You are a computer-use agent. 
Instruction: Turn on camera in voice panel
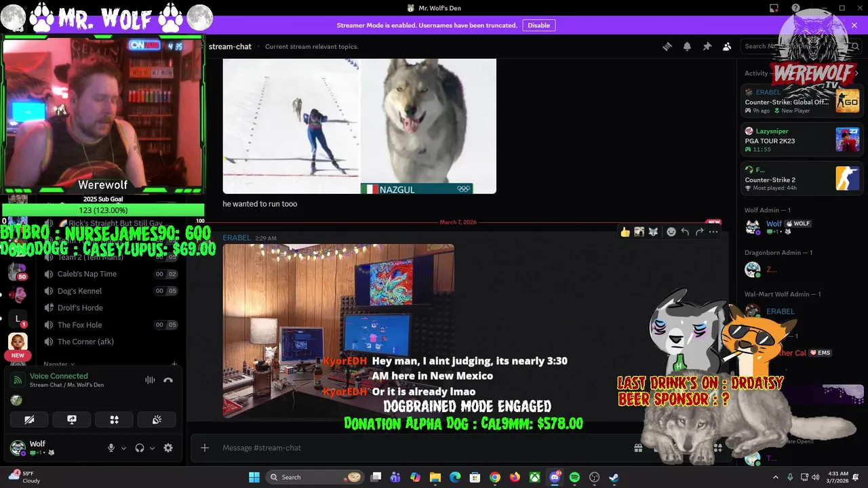tap(29, 420)
